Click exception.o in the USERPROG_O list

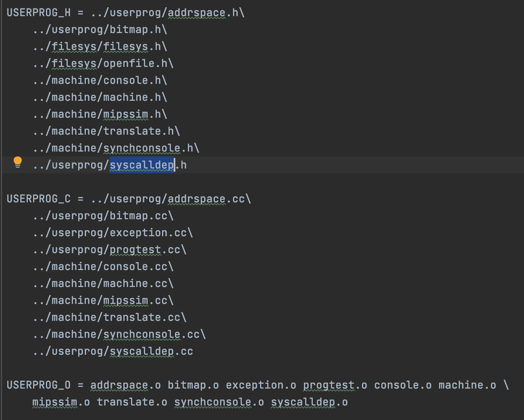(261, 385)
